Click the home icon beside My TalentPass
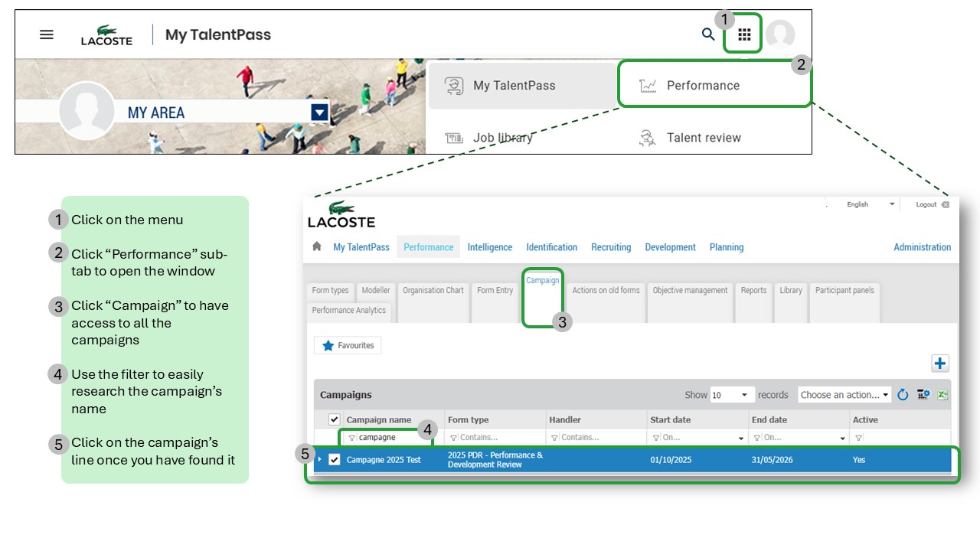Image resolution: width=980 pixels, height=551 pixels. 317,246
